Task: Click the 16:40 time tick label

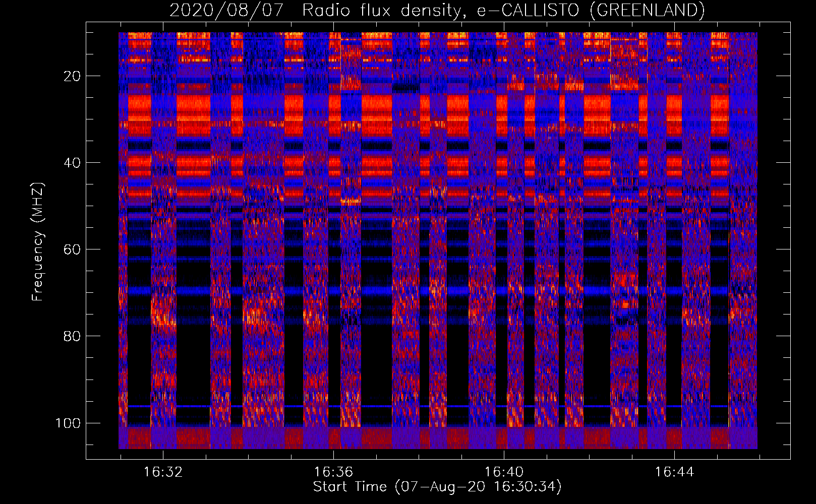Action: click(504, 472)
